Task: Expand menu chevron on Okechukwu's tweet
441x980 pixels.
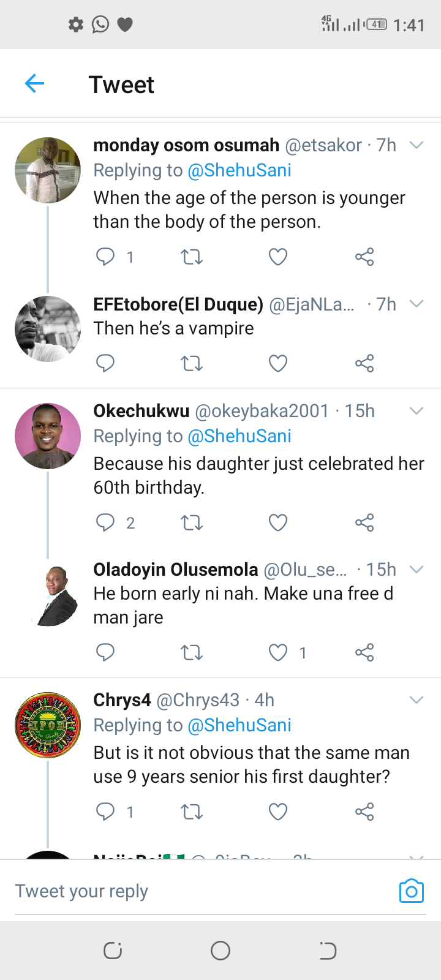Action: (x=417, y=411)
